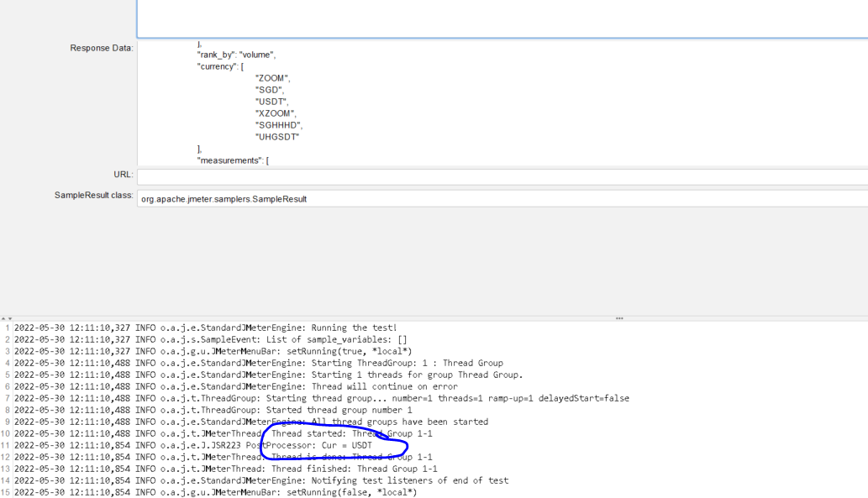Select the "SGD" currency value

point(270,90)
